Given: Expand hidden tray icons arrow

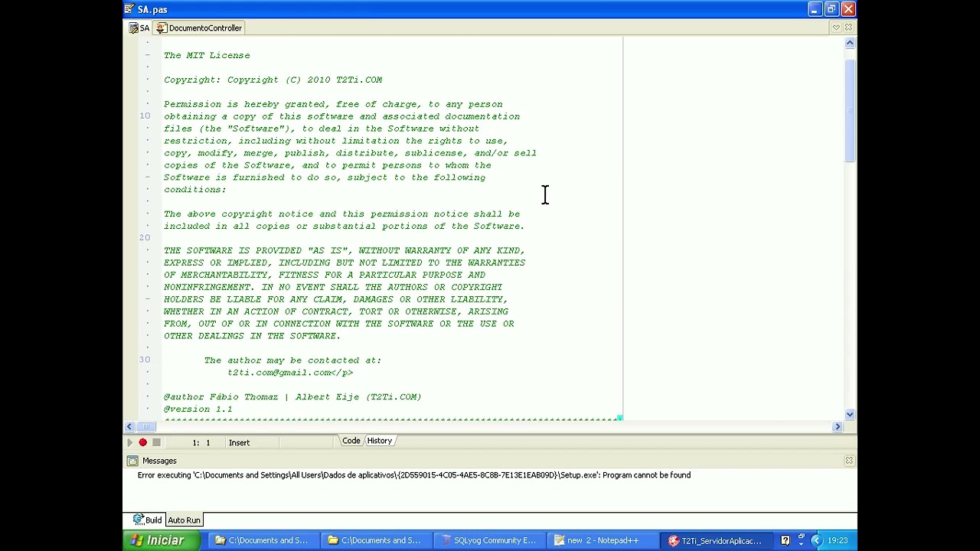Looking at the screenshot, I should click(x=815, y=540).
